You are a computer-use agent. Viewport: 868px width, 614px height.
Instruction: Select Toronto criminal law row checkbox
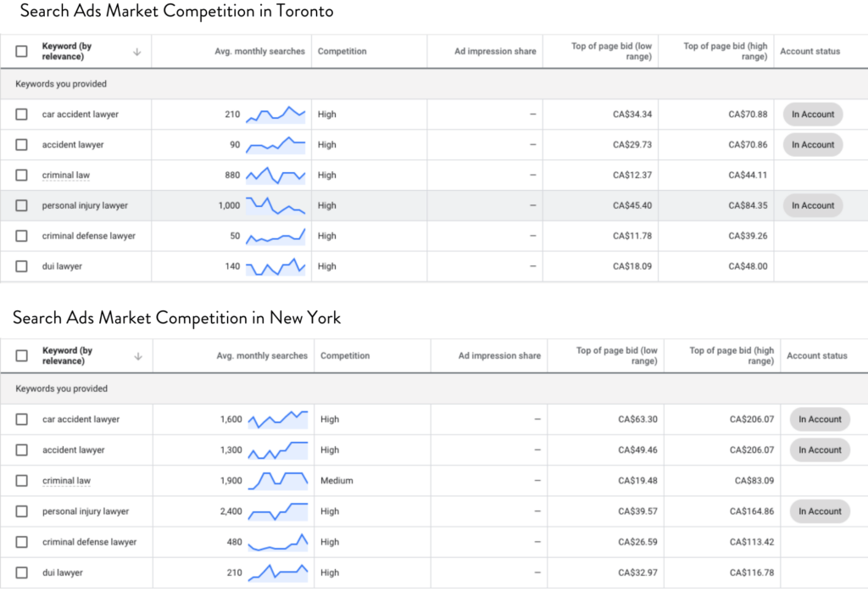[22, 176]
